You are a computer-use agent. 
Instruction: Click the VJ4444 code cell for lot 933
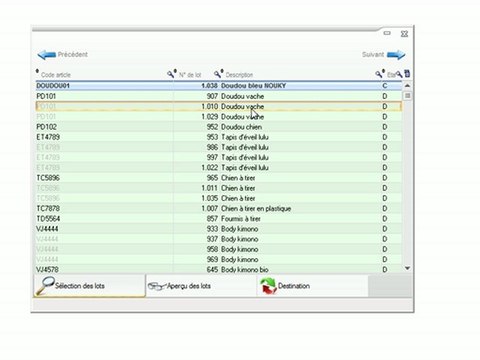pyautogui.click(x=47, y=229)
